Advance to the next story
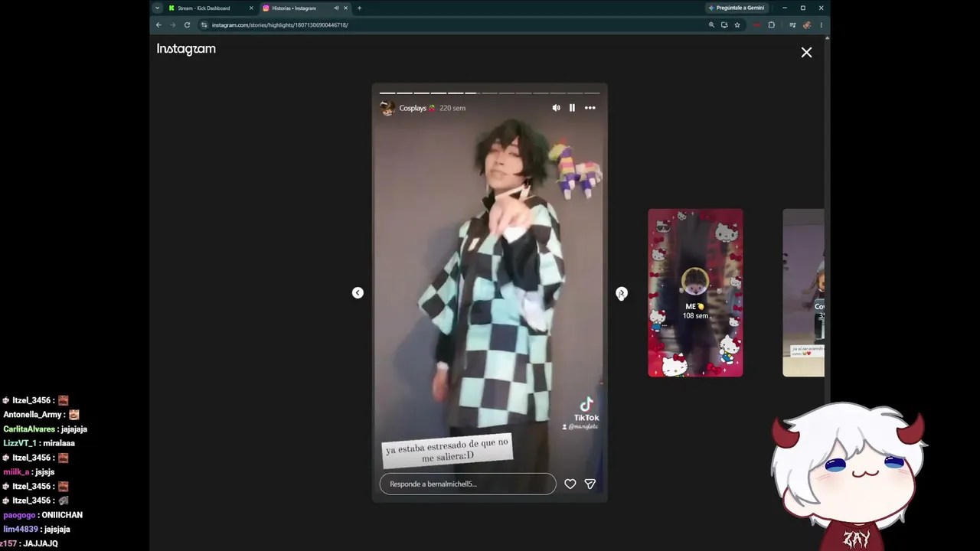The width and height of the screenshot is (980, 551). pyautogui.click(x=622, y=293)
